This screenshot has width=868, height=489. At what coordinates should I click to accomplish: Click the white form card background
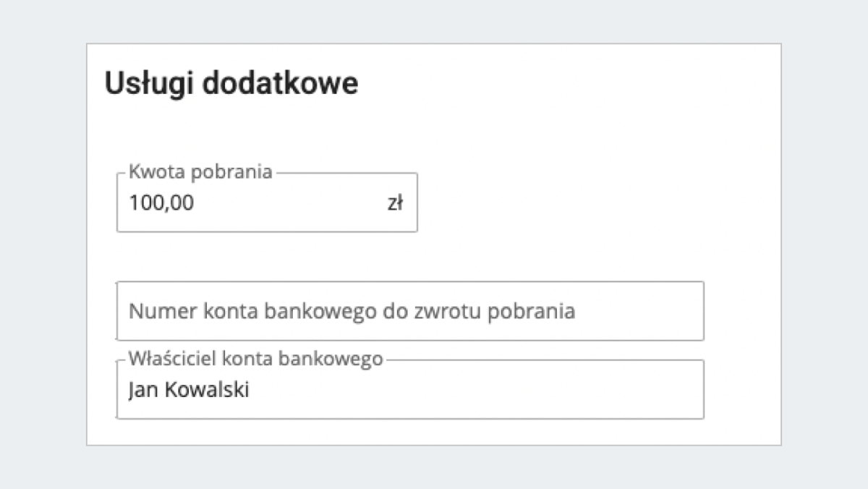click(579, 145)
